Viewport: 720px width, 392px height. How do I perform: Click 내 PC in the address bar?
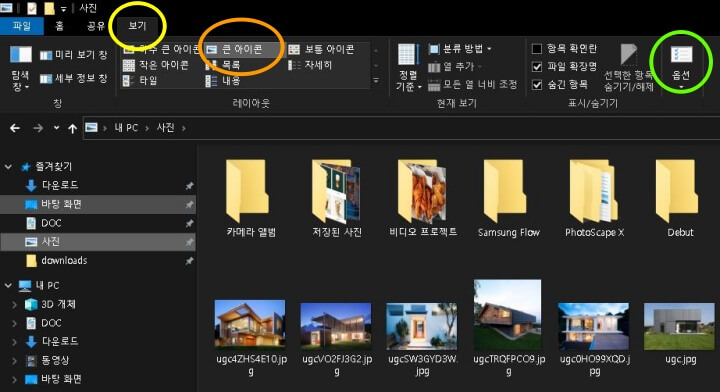[126, 128]
